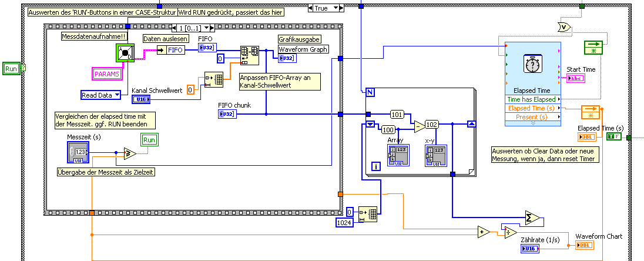The width and height of the screenshot is (644, 261).
Task: Go to previous sequence frame using left arrow
Action: click(175, 28)
